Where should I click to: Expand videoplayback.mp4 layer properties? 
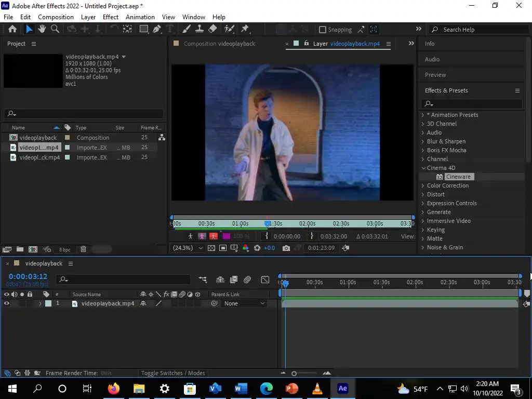click(x=40, y=303)
